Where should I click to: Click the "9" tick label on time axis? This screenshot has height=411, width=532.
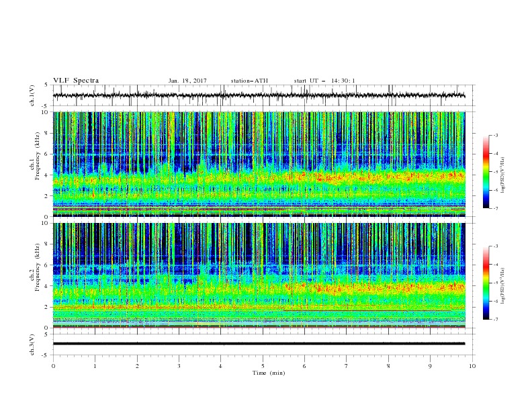(430, 366)
